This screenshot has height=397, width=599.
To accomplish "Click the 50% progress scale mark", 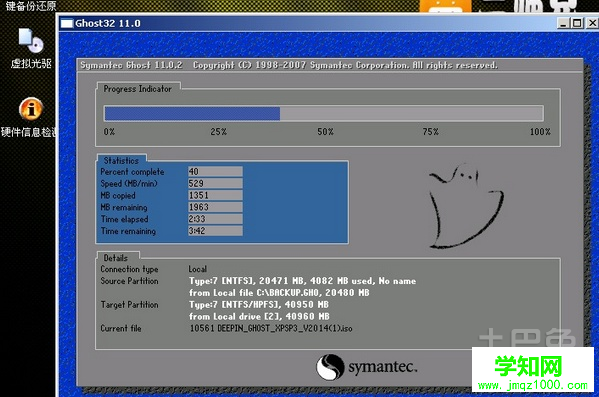I will (x=325, y=132).
